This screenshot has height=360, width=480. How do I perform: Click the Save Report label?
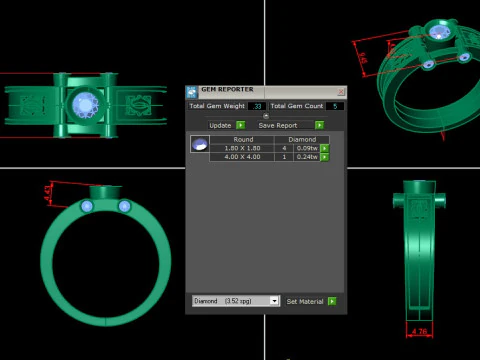pyautogui.click(x=278, y=125)
